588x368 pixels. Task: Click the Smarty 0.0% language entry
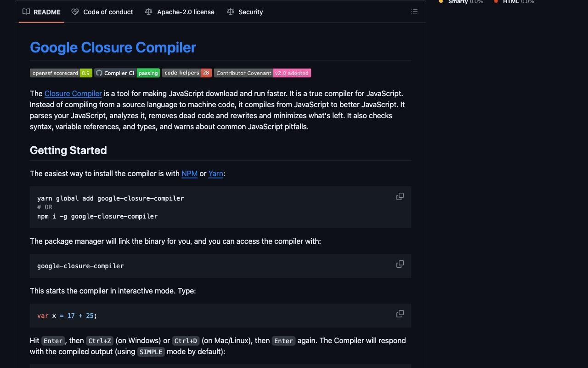pyautogui.click(x=461, y=2)
